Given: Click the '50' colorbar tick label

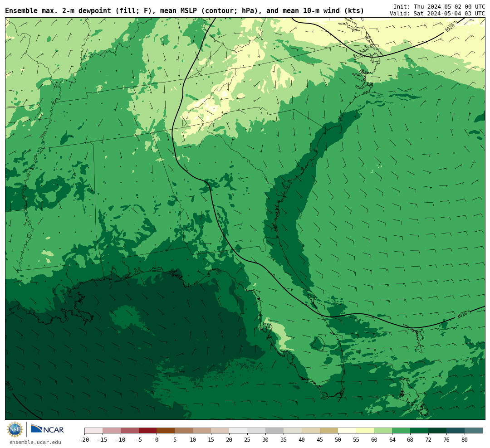Looking at the screenshot, I should (338, 440).
